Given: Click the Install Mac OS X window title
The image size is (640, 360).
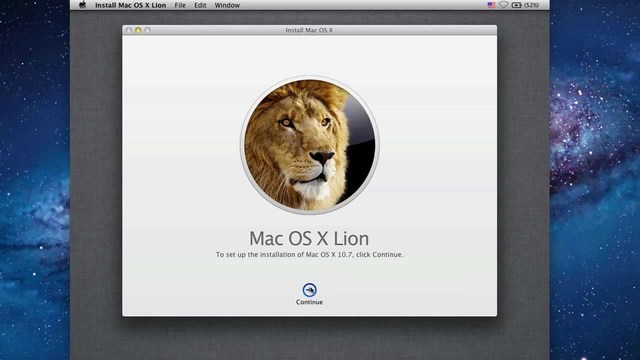Looking at the screenshot, I should (x=309, y=30).
